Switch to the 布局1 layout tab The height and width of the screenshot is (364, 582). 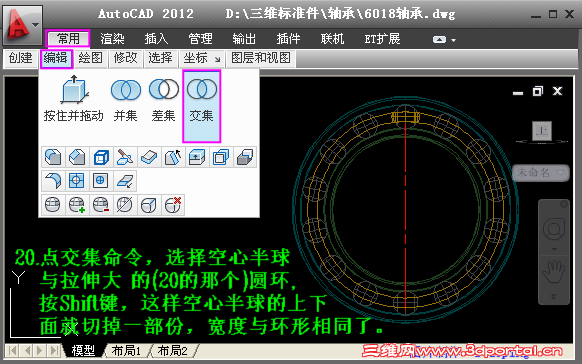pyautogui.click(x=126, y=350)
